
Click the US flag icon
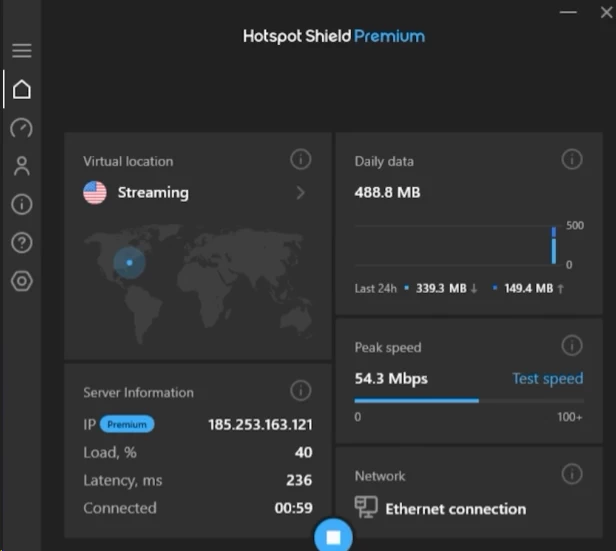pyautogui.click(x=95, y=192)
